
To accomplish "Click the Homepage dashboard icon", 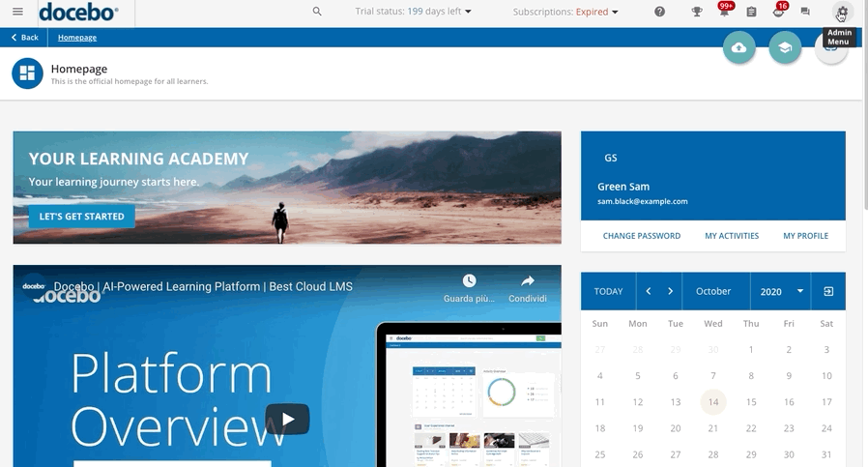I will pyautogui.click(x=27, y=73).
